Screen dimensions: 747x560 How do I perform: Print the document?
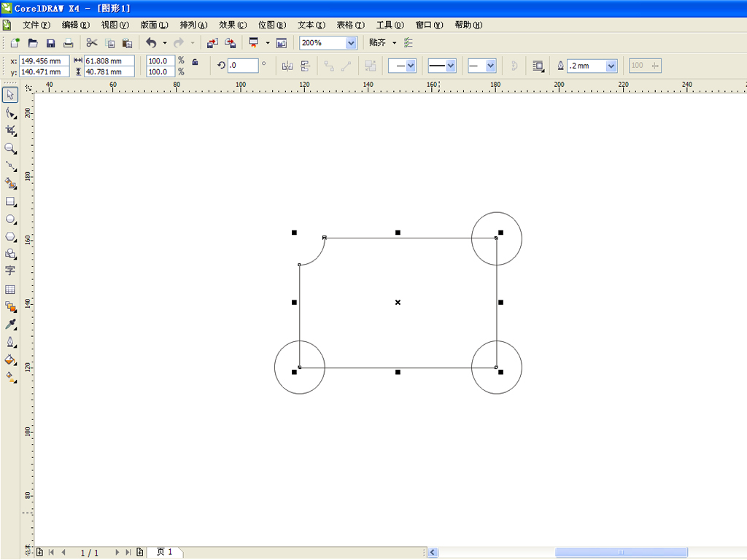68,43
